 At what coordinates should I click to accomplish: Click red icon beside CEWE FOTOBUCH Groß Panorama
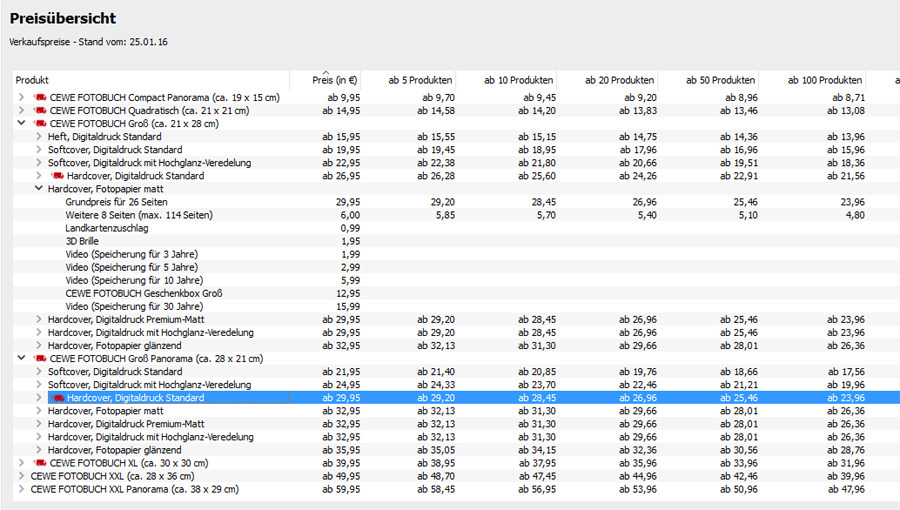point(41,358)
